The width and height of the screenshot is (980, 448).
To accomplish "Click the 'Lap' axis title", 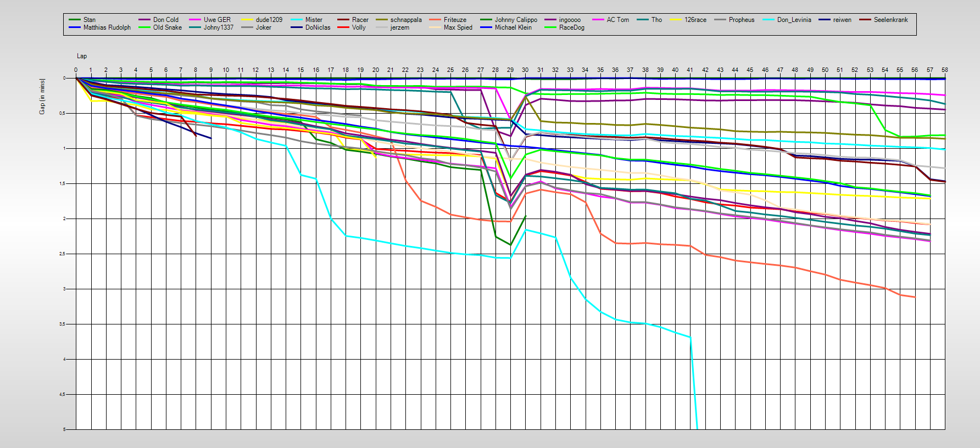I will [81, 56].
